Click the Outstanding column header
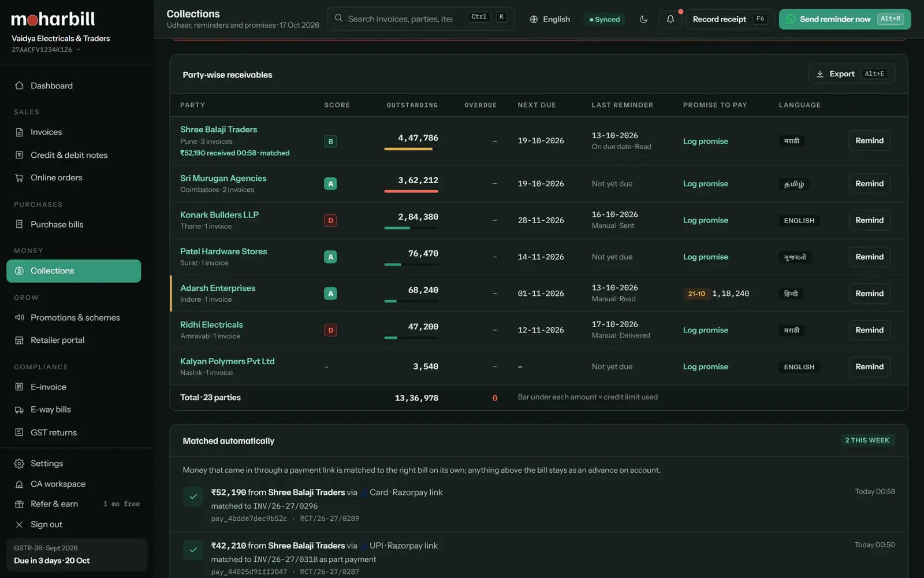This screenshot has width=924, height=578. [x=412, y=105]
